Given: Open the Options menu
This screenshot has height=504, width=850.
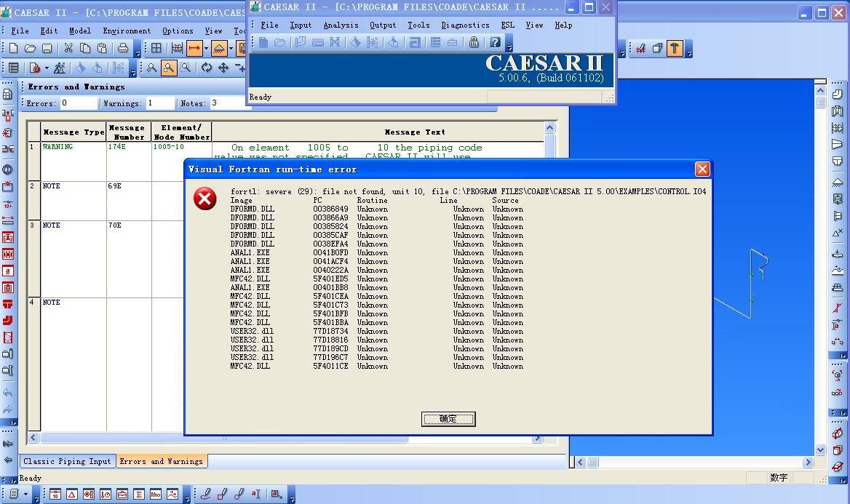Looking at the screenshot, I should click(x=178, y=31).
